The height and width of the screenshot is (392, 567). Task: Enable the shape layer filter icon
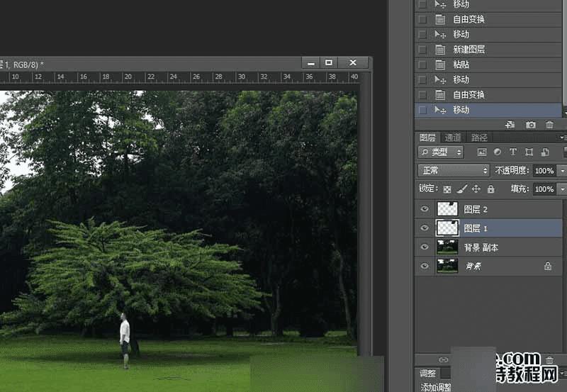point(529,152)
